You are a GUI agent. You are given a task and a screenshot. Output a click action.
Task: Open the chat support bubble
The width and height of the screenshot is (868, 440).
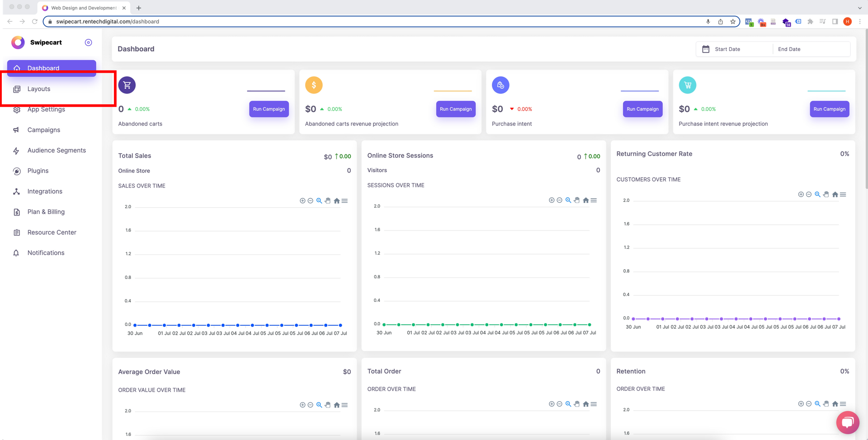coord(847,422)
